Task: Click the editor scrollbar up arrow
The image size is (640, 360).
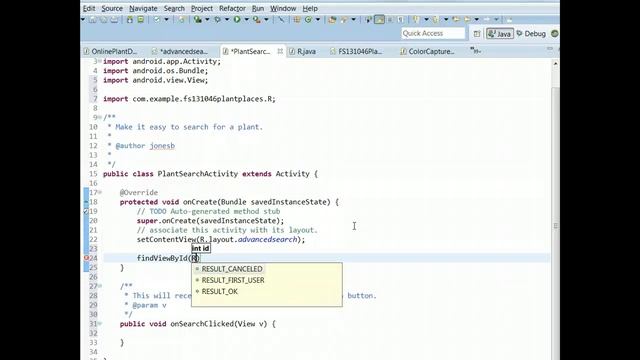Action: pyautogui.click(x=555, y=64)
